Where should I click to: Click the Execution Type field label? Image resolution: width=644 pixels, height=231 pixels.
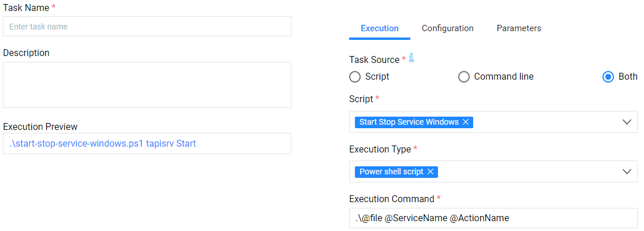click(x=380, y=150)
